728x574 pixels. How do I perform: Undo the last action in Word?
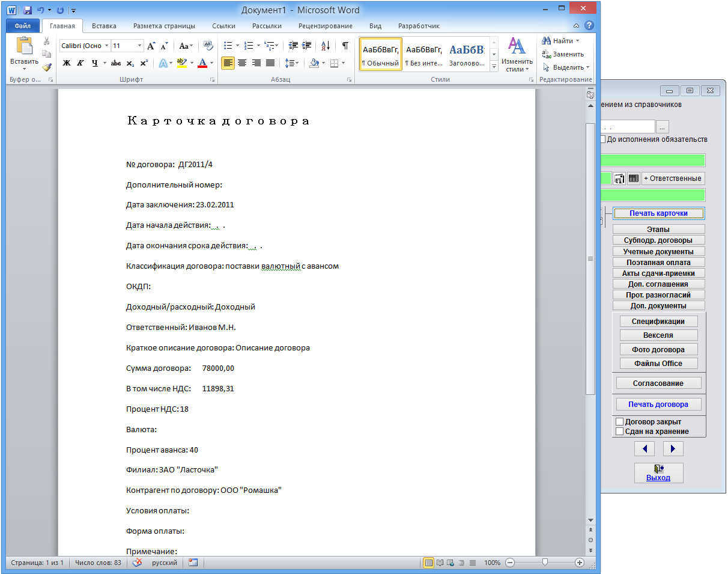point(40,10)
